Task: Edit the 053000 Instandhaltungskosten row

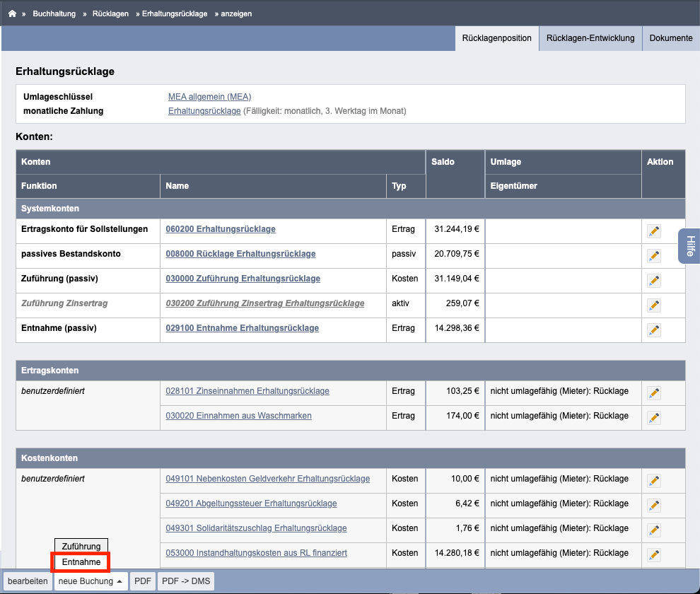Action: (654, 555)
